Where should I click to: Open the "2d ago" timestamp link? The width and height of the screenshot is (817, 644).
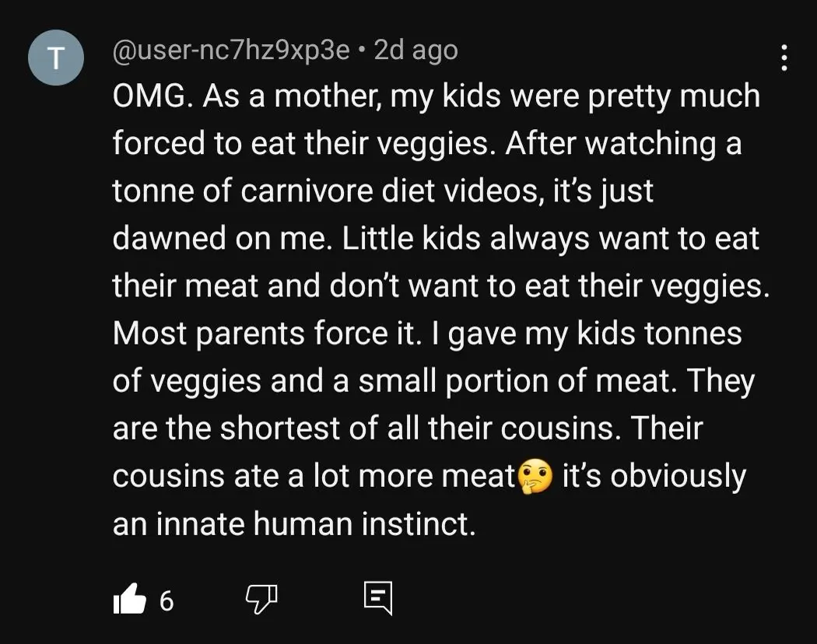[x=416, y=51]
